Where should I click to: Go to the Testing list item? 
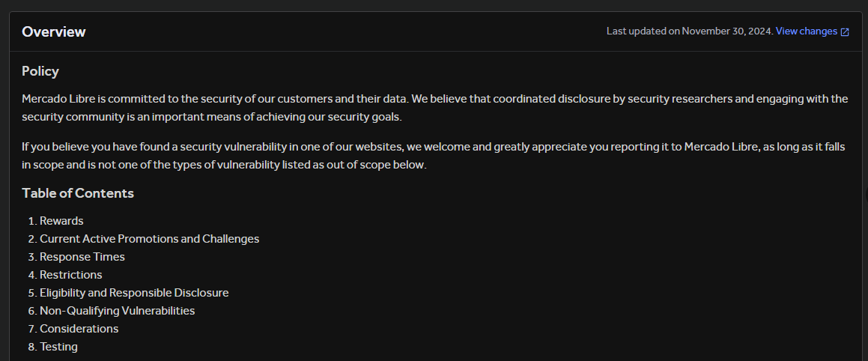(58, 347)
